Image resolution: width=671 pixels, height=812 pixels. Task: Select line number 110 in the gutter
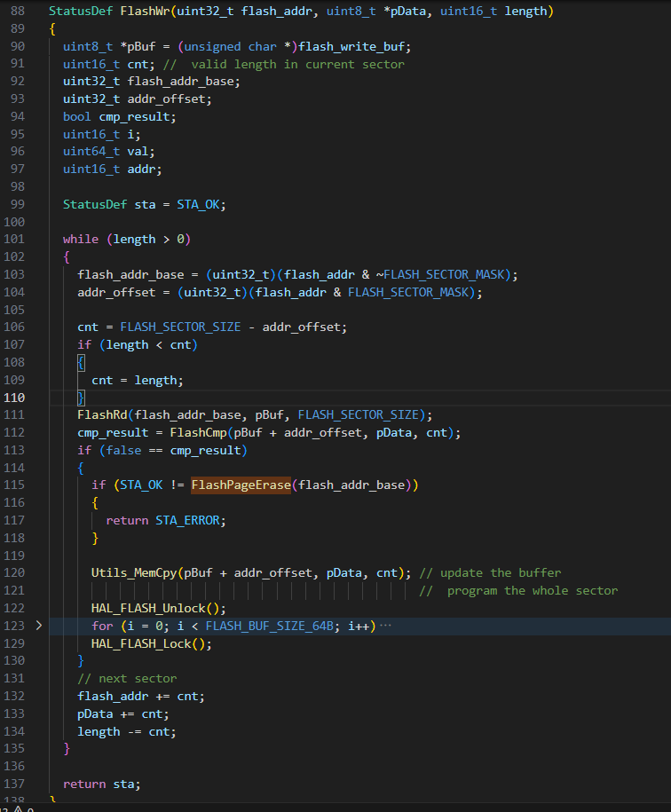click(14, 398)
